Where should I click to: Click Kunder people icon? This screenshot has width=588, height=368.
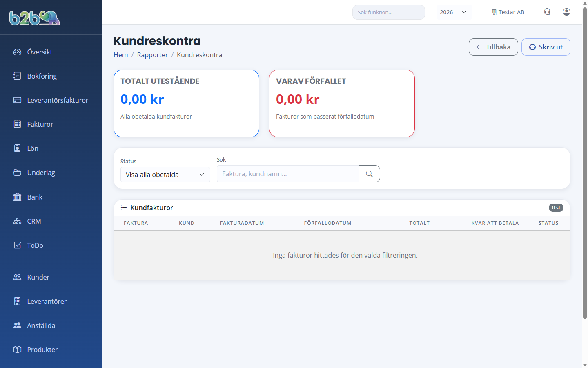pyautogui.click(x=17, y=277)
